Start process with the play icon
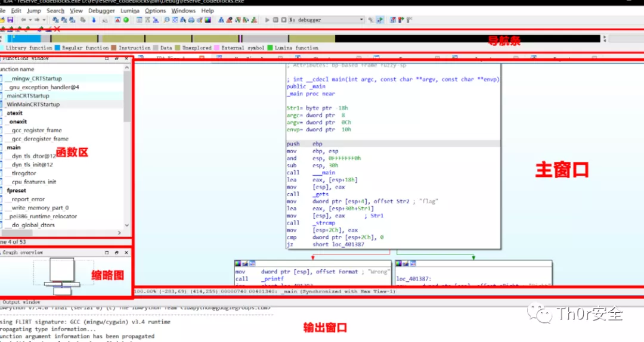This screenshot has width=644, height=342. [267, 20]
